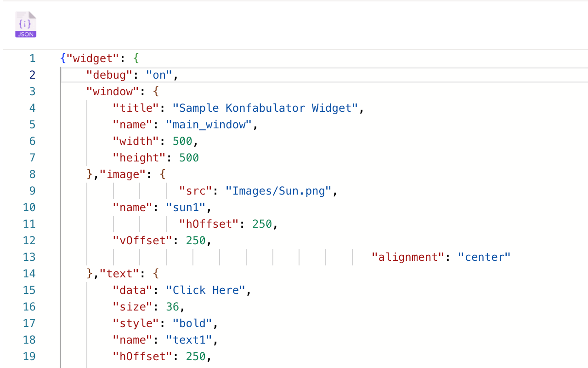Click the "width" key on line 6

(136, 141)
